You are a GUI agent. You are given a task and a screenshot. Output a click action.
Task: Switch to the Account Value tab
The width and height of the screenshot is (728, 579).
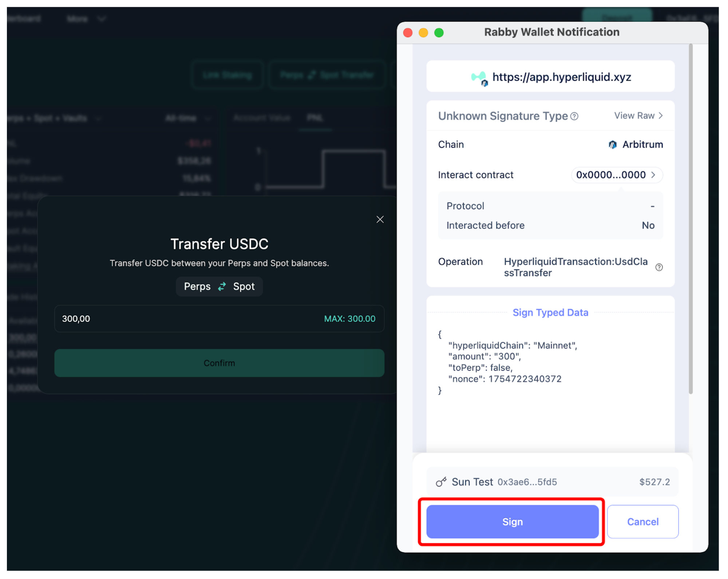pyautogui.click(x=262, y=118)
